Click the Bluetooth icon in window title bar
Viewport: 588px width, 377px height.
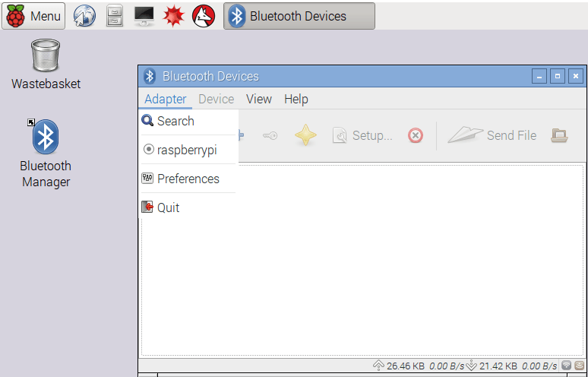(150, 76)
